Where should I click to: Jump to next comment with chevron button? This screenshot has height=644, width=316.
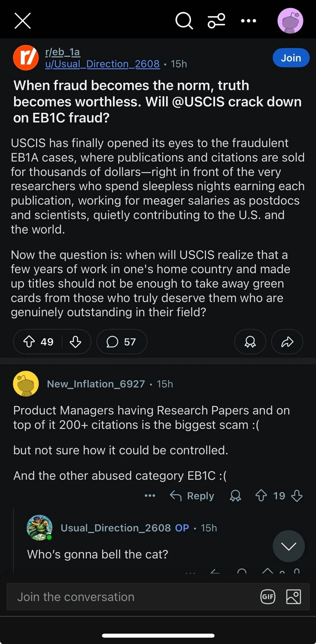289,546
